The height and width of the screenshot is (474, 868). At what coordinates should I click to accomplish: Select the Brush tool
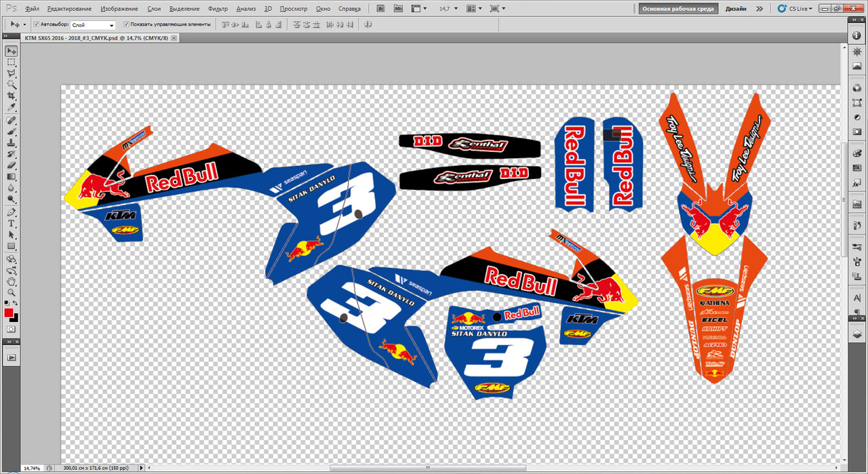12,132
